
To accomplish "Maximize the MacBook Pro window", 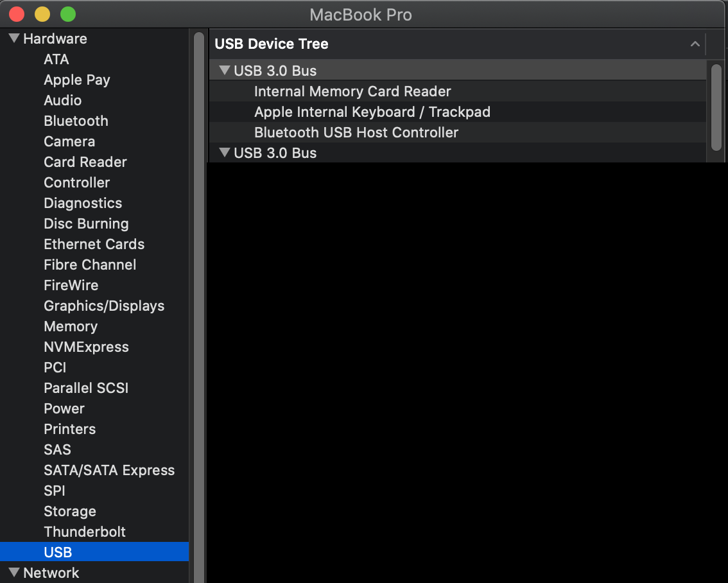I will (68, 14).
